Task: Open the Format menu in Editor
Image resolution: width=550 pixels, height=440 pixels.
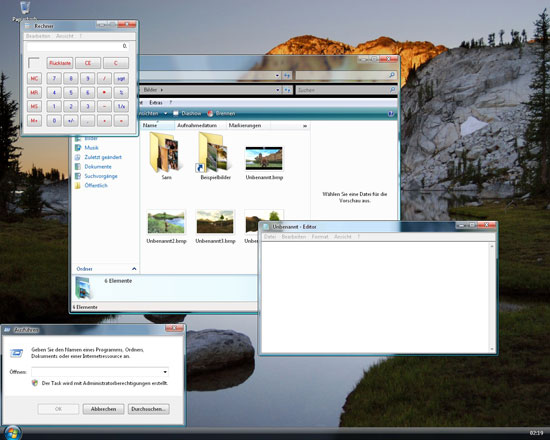Action: click(320, 237)
